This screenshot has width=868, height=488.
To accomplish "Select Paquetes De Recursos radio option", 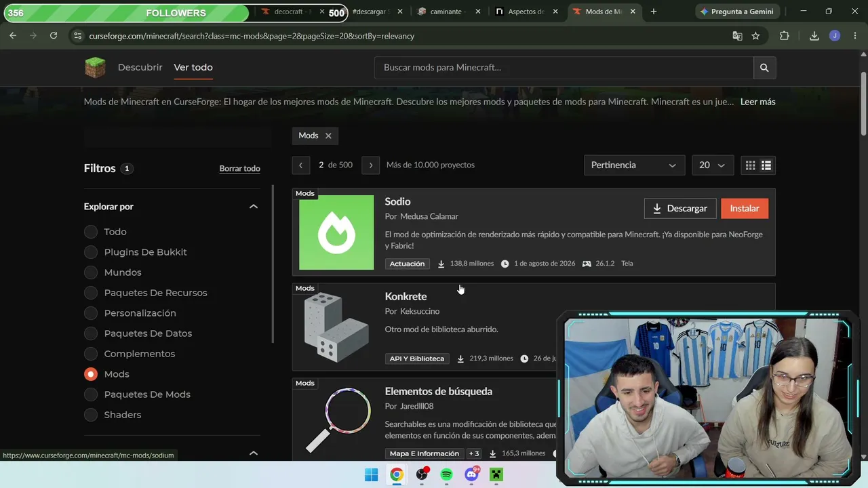I will pos(91,293).
